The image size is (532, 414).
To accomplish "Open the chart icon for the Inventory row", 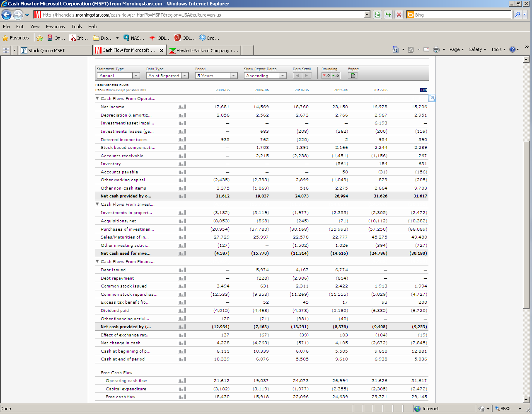I will coord(182,164).
